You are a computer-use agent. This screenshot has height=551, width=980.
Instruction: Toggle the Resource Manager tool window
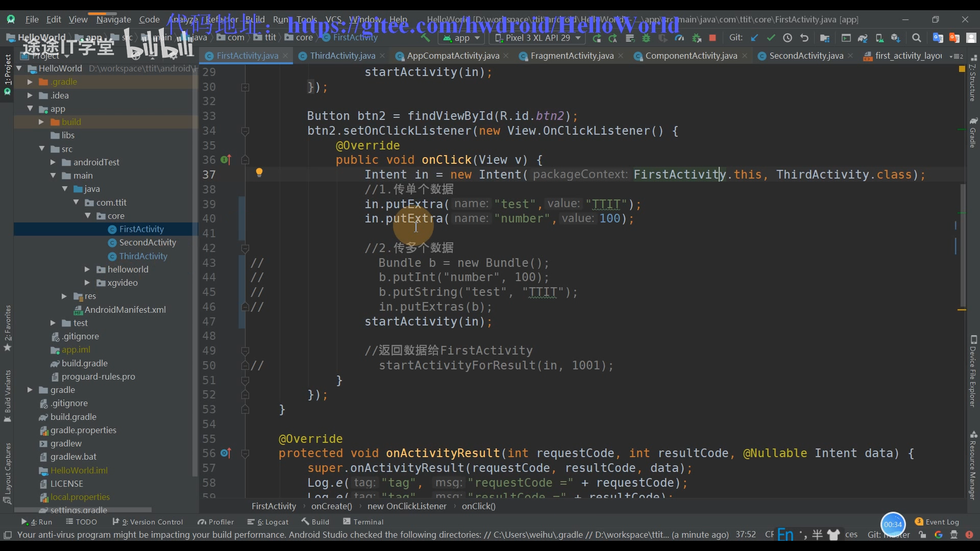click(973, 465)
